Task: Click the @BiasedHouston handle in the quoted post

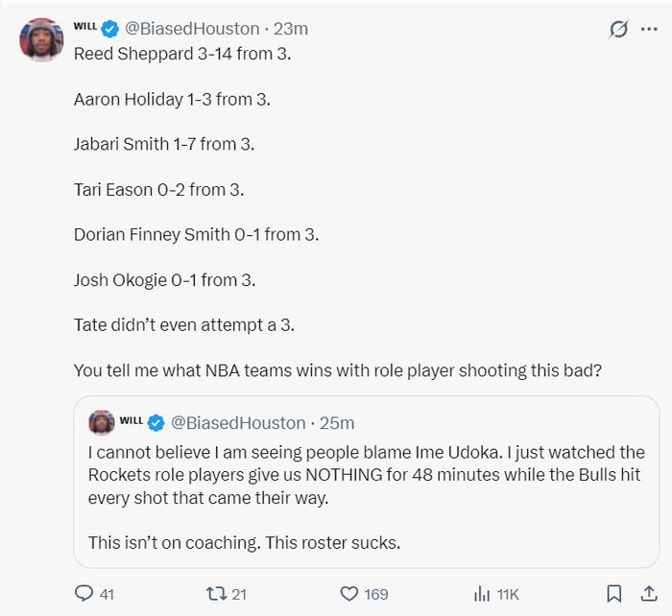Action: [237, 422]
